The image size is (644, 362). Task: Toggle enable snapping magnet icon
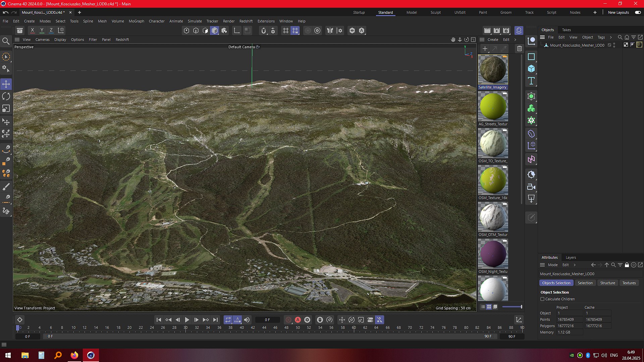click(264, 31)
